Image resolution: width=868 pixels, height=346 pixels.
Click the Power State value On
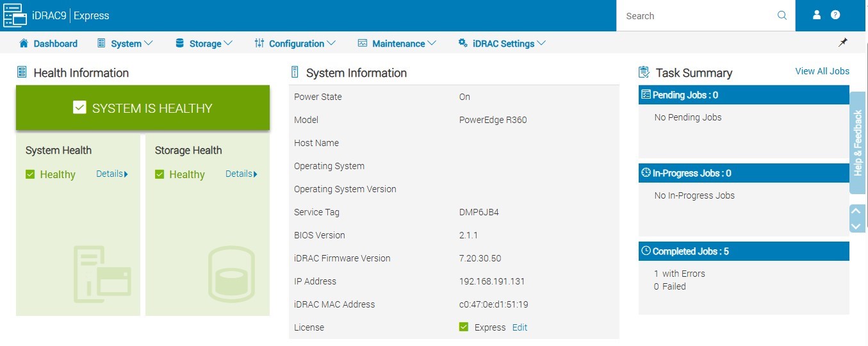(x=464, y=97)
